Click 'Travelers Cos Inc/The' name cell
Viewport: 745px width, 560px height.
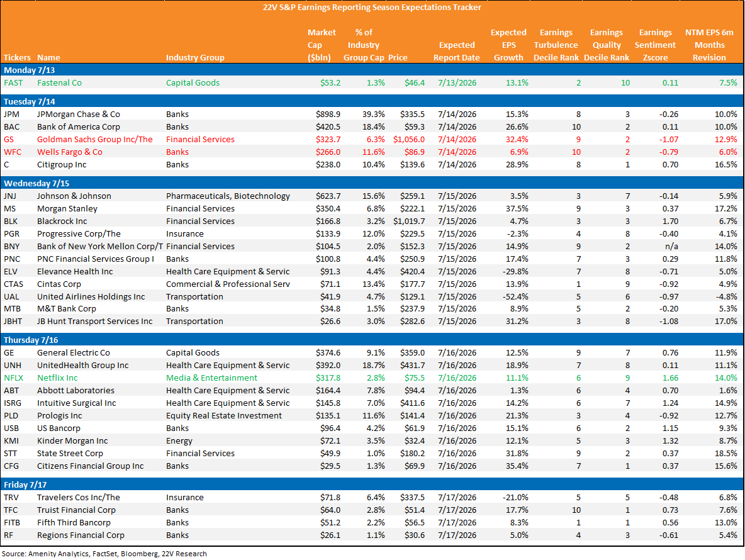pos(79,498)
